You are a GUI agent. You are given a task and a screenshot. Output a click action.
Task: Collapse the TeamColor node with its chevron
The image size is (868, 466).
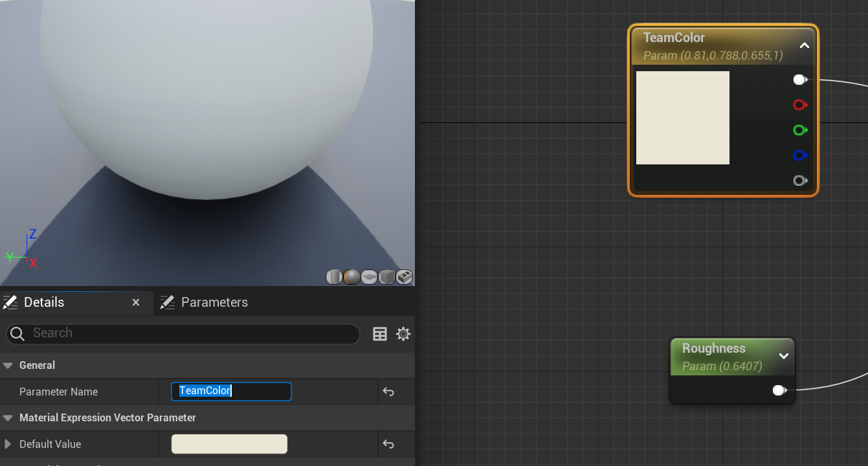point(805,45)
